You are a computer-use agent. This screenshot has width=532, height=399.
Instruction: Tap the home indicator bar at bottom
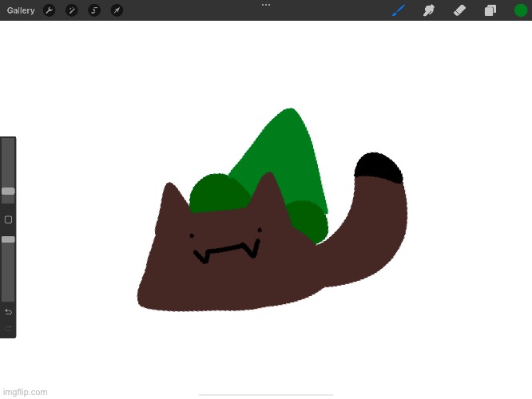tap(266, 394)
